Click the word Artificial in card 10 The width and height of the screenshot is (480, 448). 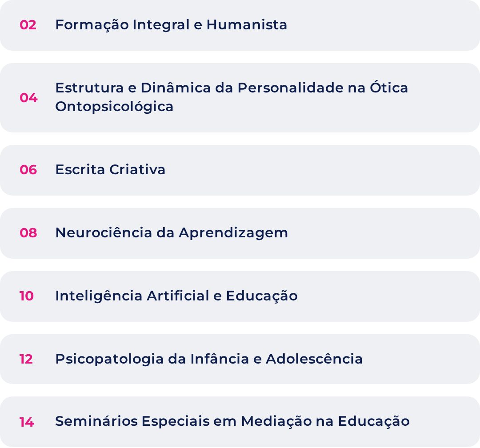point(178,296)
